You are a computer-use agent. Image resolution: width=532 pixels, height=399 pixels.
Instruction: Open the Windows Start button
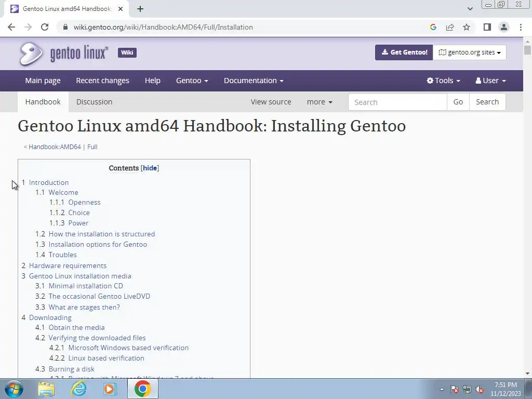tap(14, 389)
